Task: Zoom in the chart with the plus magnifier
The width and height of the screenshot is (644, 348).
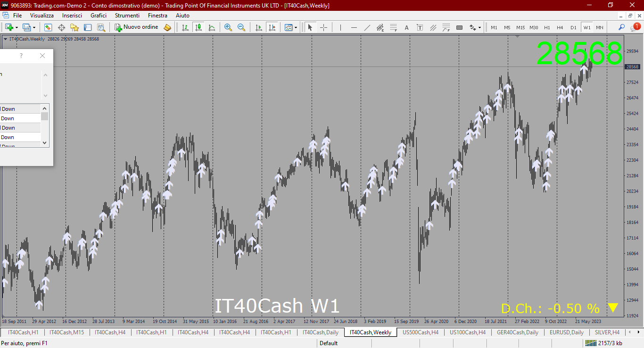Action: [228, 27]
